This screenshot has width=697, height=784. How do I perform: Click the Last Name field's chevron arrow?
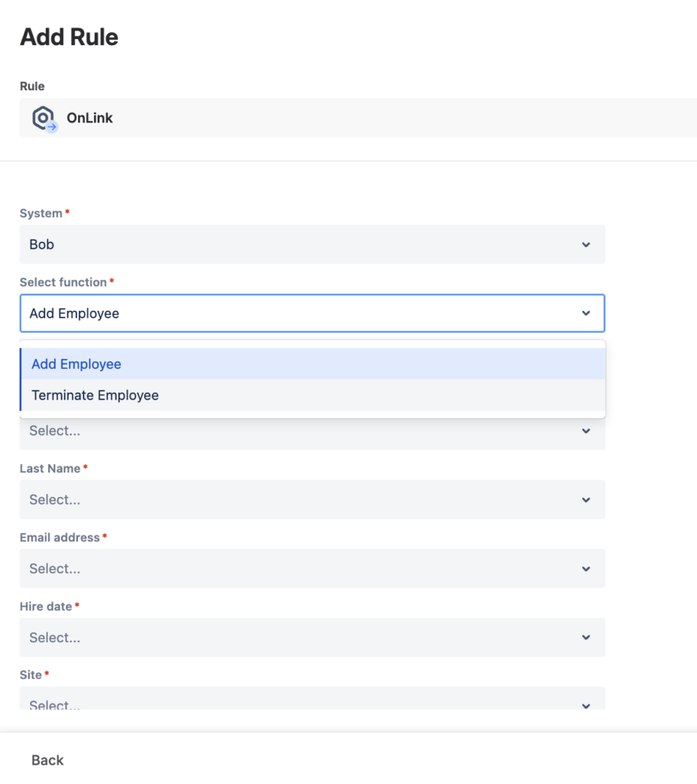[585, 500]
